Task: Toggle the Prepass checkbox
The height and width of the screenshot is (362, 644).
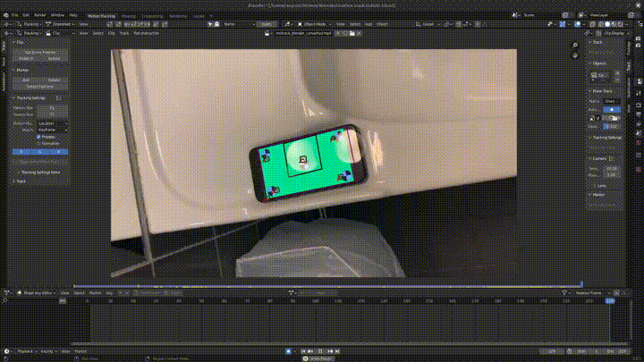Action: point(38,137)
